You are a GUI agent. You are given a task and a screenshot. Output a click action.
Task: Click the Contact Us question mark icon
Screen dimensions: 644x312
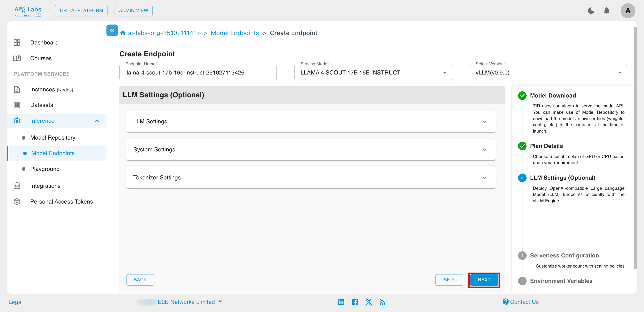pos(506,302)
